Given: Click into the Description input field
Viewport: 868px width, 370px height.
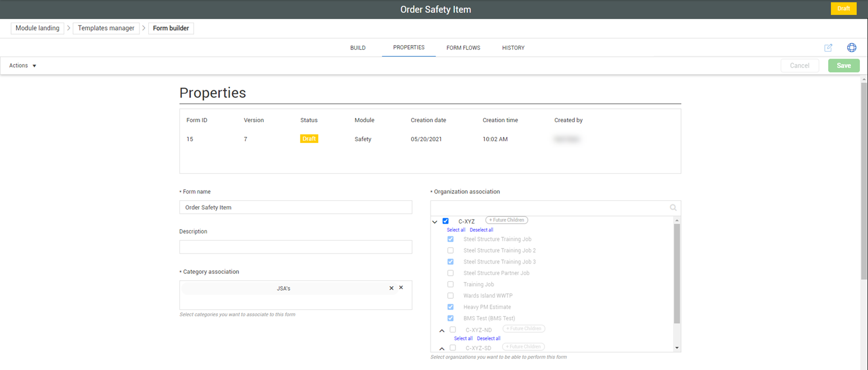Looking at the screenshot, I should pos(296,247).
